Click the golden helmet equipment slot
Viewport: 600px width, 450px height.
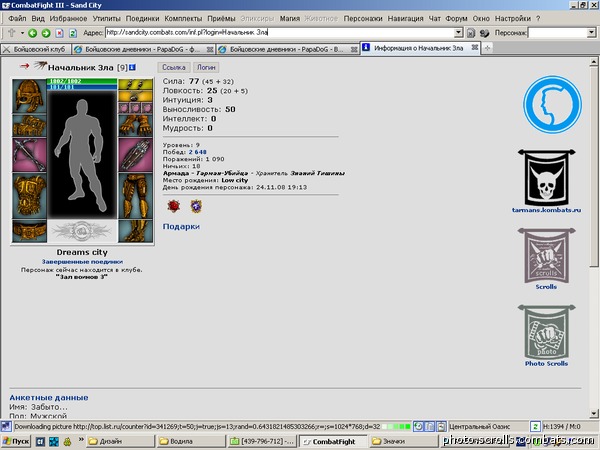[29, 96]
